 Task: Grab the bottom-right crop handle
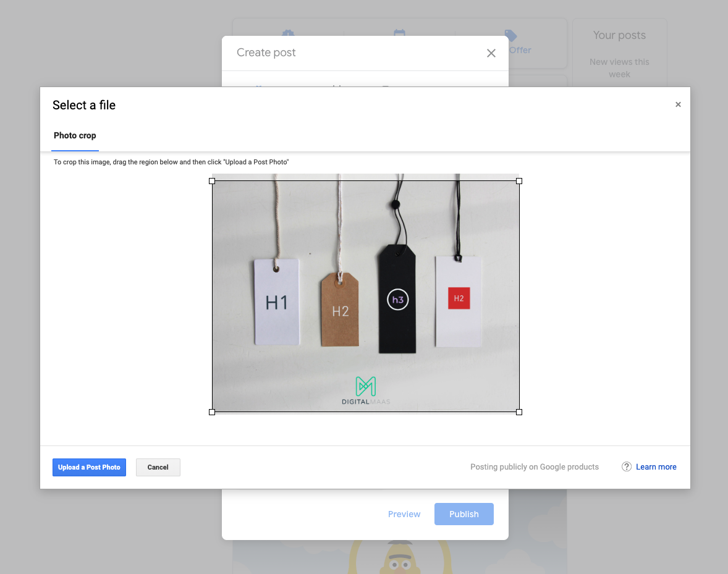[519, 412]
